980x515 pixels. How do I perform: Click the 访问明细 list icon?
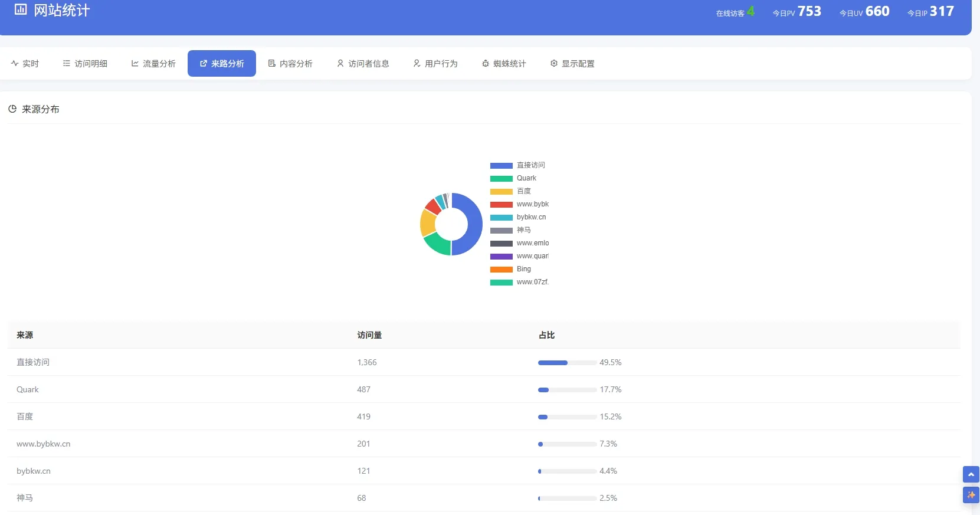[67, 63]
